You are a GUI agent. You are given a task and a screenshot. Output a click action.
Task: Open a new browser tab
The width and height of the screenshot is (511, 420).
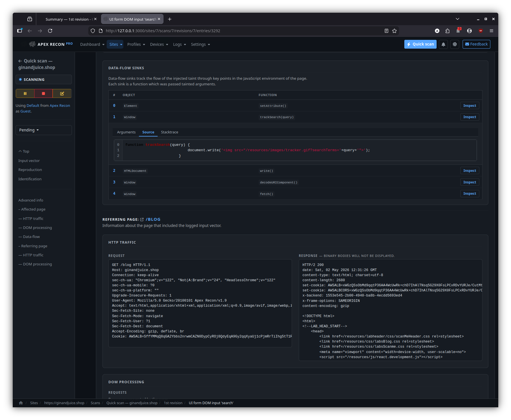[170, 19]
